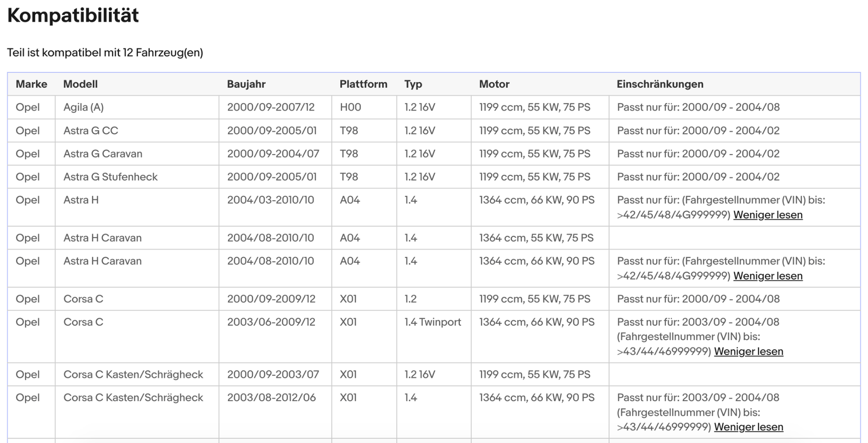Click the 'Agila (A)' model cell
The height and width of the screenshot is (443, 868).
83,107
